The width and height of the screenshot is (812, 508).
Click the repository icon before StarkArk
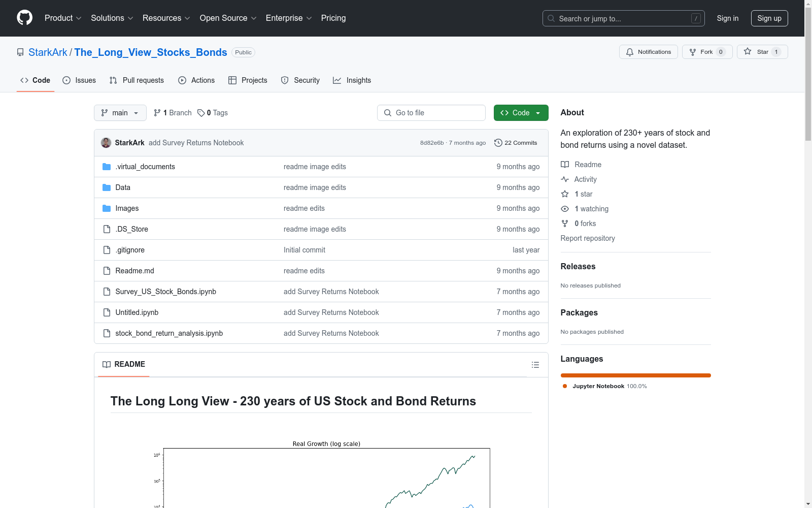[20, 52]
